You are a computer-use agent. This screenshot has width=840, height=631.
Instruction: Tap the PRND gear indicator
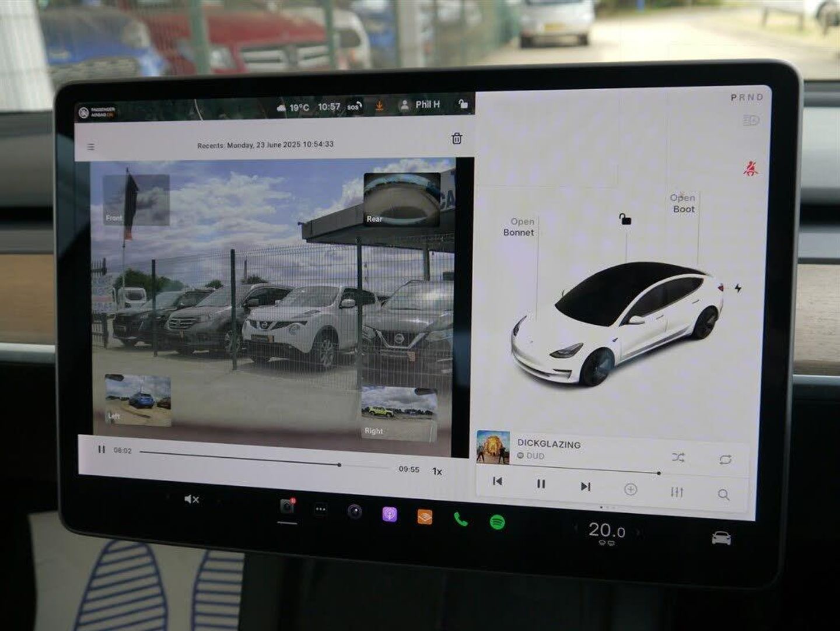[x=747, y=97]
